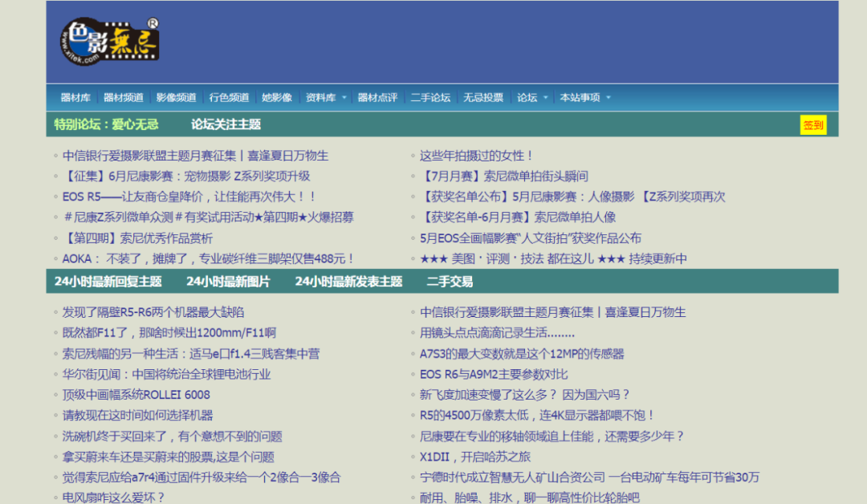
Task: Click the yellow 签到 button
Action: 812,125
